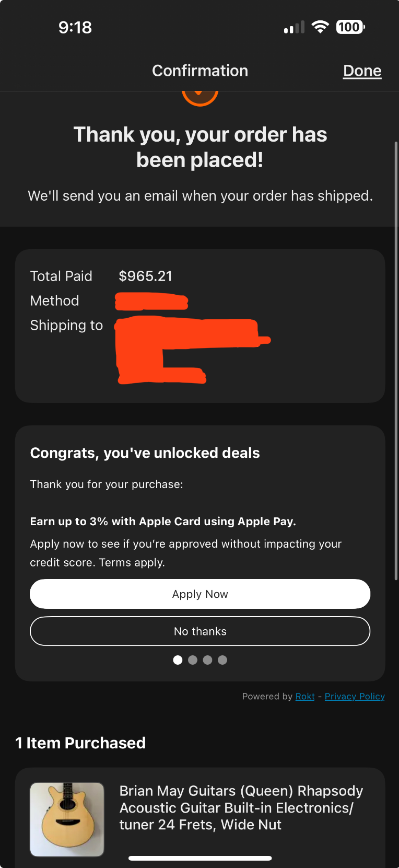The width and height of the screenshot is (399, 868).
Task: Tap the vertical scrollbar on the right edge
Action: click(x=396, y=361)
